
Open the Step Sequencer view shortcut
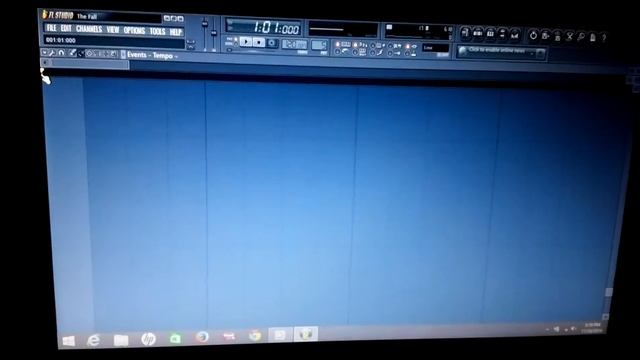(x=478, y=34)
